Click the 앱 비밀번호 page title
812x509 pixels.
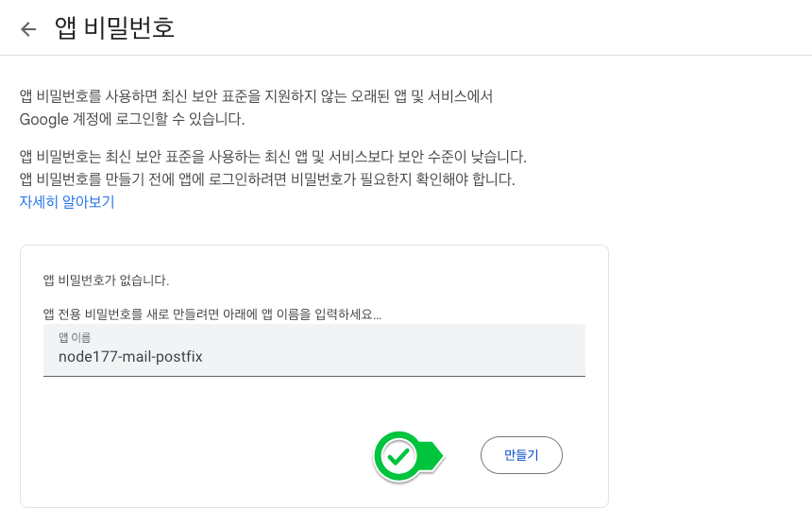point(114,28)
